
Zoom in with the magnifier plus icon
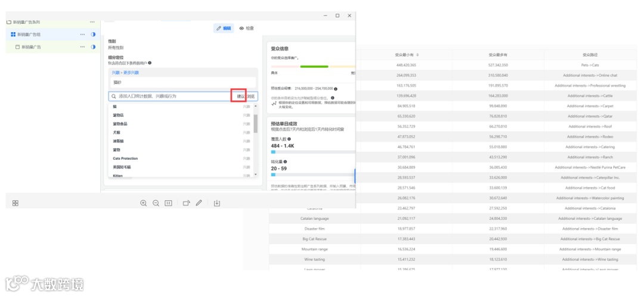pyautogui.click(x=143, y=203)
